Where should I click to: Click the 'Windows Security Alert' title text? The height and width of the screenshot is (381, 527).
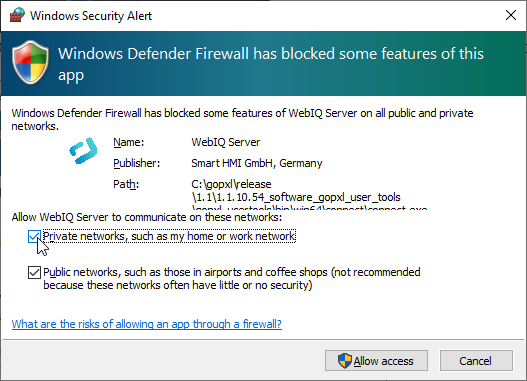[x=91, y=16]
